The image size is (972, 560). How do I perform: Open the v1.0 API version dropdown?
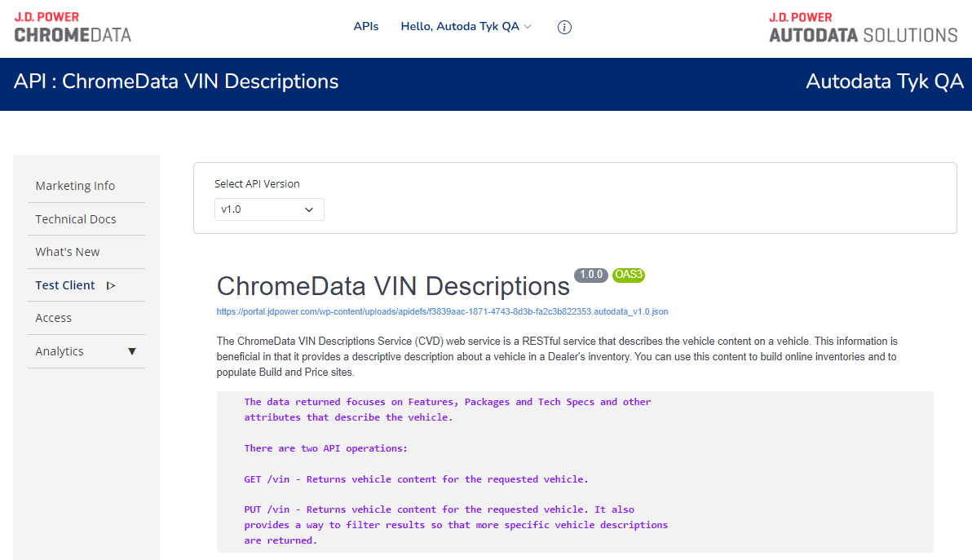(x=269, y=209)
